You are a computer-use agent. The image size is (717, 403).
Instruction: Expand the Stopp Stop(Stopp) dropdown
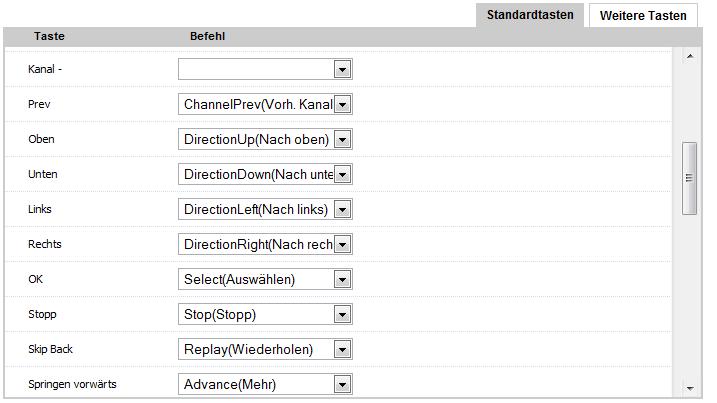click(342, 314)
